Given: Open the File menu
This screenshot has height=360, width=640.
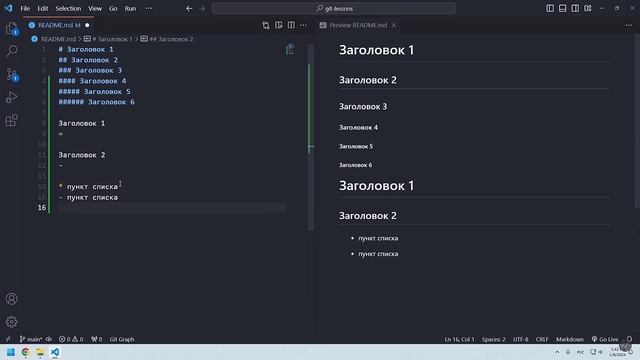Looking at the screenshot, I should 25,8.
